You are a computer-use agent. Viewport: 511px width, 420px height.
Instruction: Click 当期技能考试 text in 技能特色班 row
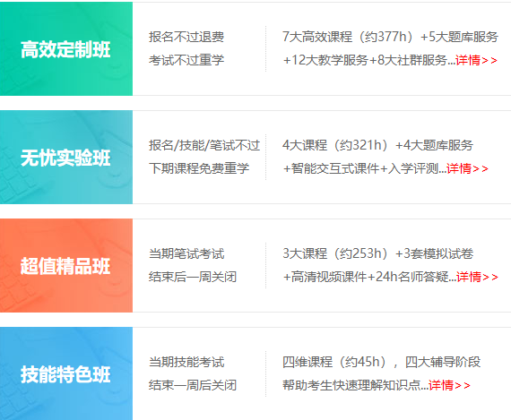(186, 362)
